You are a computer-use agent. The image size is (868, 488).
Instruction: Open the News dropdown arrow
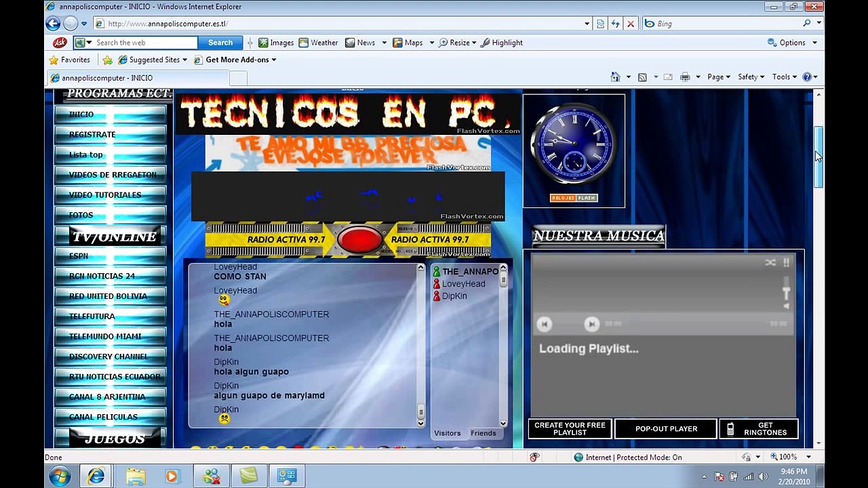tap(384, 43)
